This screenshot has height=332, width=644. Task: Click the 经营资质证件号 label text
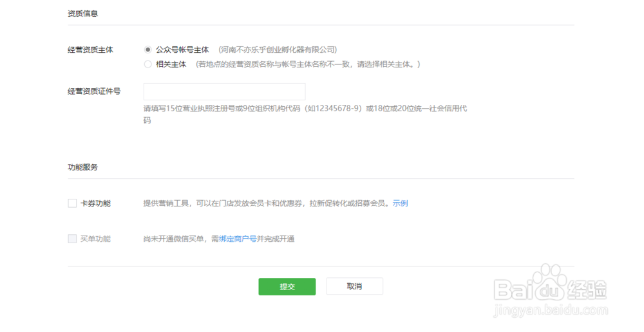(x=94, y=91)
